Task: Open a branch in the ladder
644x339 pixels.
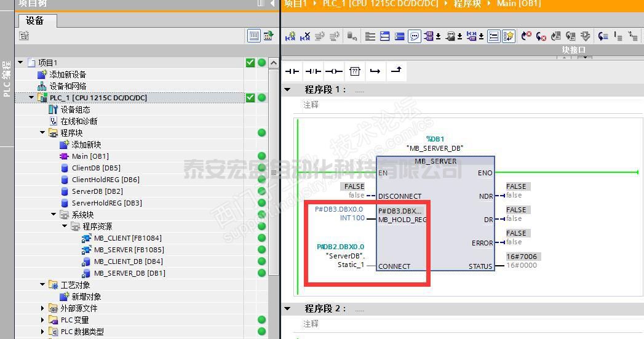Action: (375, 71)
